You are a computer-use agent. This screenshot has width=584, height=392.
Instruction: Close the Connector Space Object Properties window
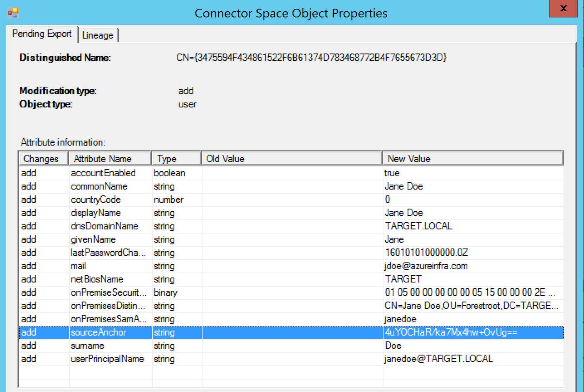[x=563, y=8]
